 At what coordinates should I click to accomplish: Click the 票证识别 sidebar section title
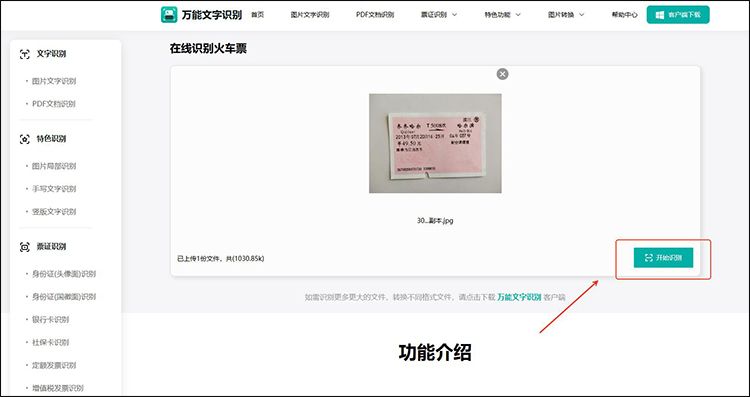(x=51, y=247)
